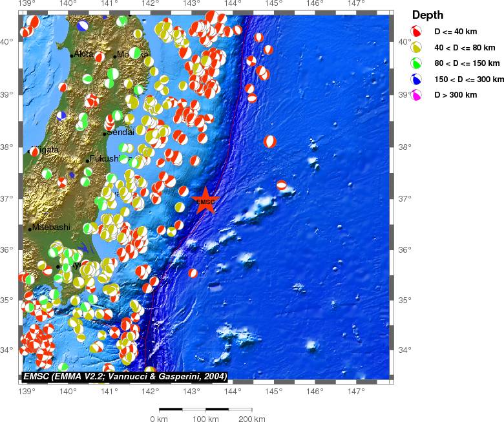The image size is (504, 422).
Task: Click the EMSC EMMA V2.2 credit text
Action: pyautogui.click(x=125, y=376)
